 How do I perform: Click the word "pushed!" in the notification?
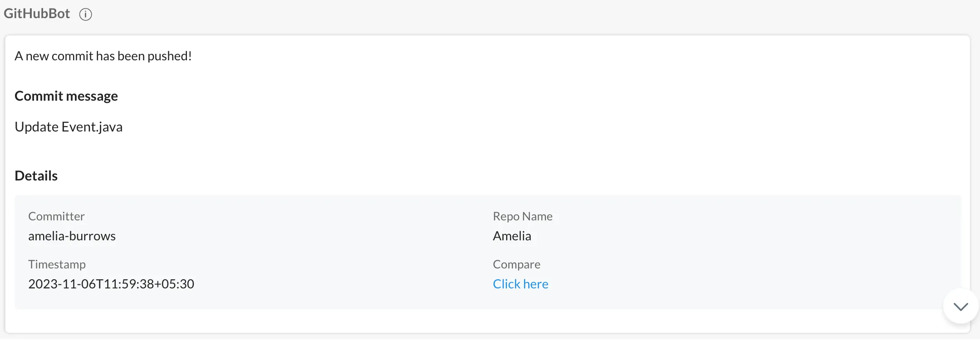pos(169,56)
